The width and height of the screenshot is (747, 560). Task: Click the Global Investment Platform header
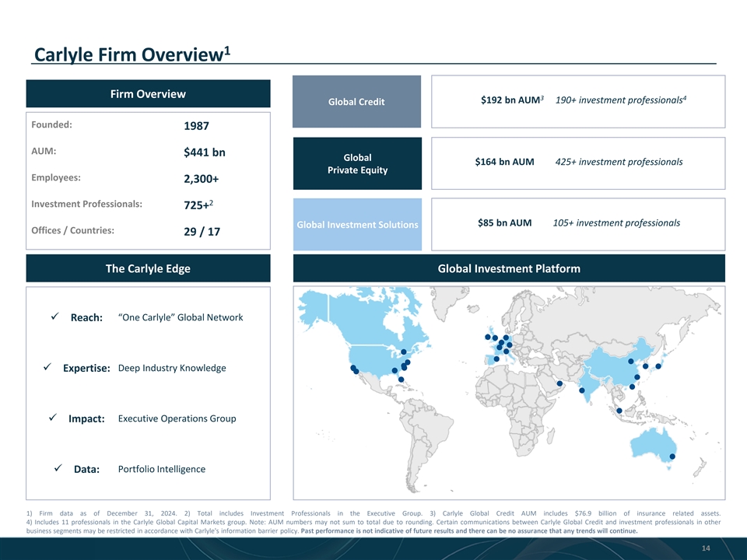(x=509, y=268)
